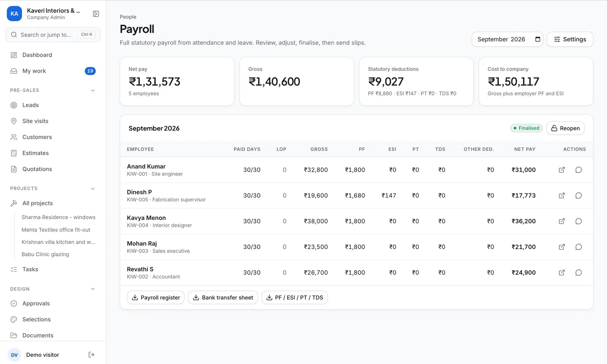Open calendar picker icon in month field
607x364 pixels.
(538, 39)
